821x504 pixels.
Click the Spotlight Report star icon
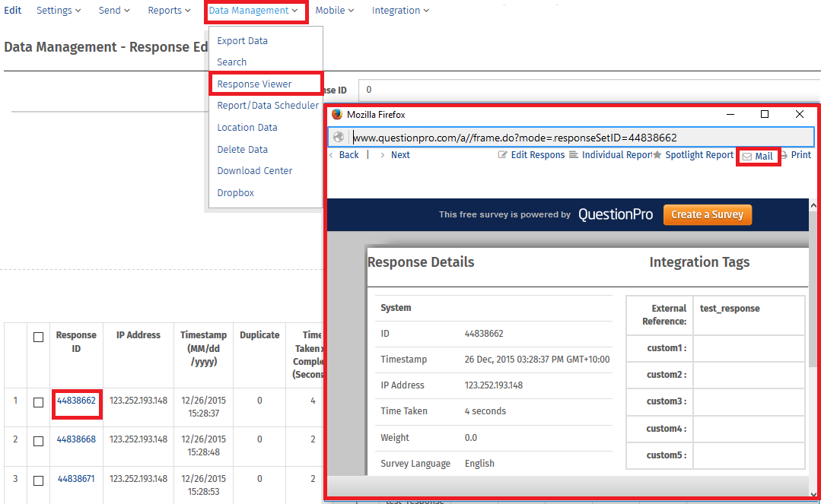click(657, 155)
